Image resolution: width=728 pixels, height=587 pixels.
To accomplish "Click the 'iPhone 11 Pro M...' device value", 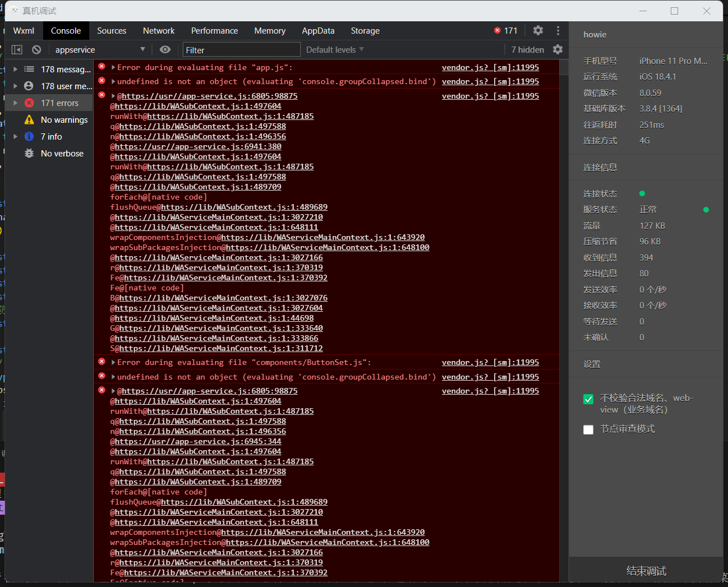I will pos(673,61).
